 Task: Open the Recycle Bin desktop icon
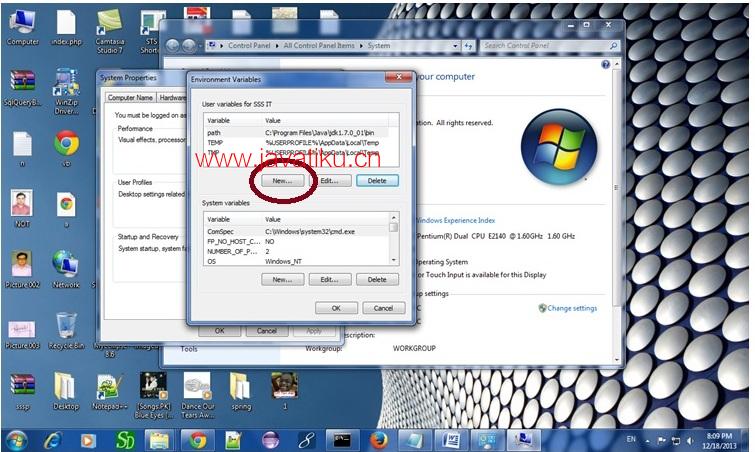(x=66, y=326)
